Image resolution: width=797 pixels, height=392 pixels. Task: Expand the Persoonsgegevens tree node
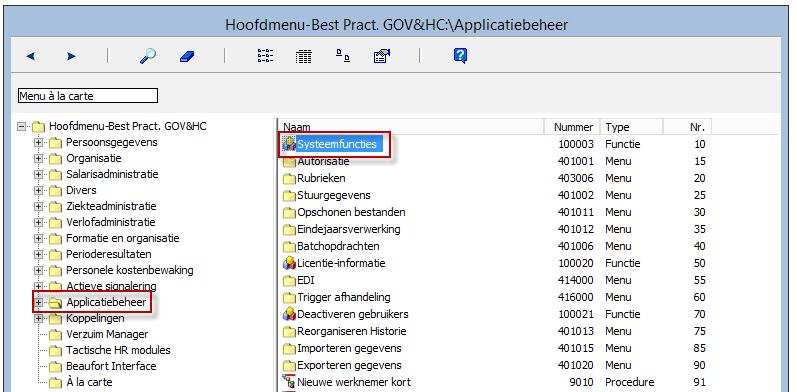[x=38, y=142]
